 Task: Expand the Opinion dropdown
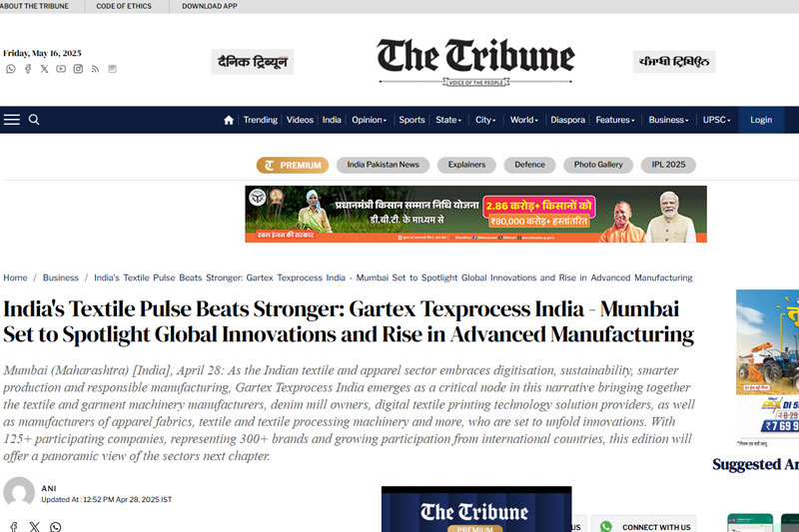[x=369, y=120]
